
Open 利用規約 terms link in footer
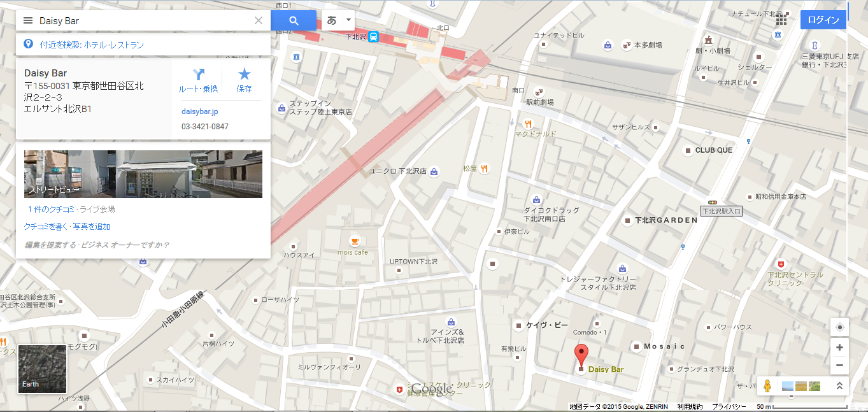tap(690, 406)
